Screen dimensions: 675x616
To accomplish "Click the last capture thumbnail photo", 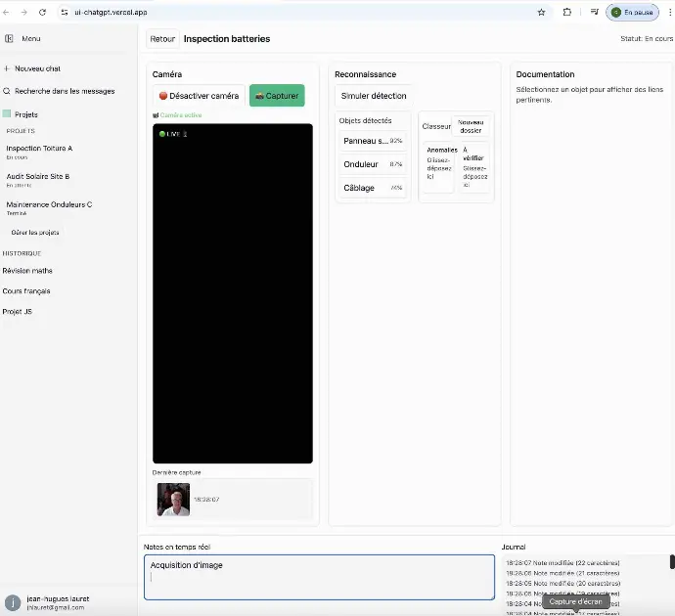I will pos(173,499).
